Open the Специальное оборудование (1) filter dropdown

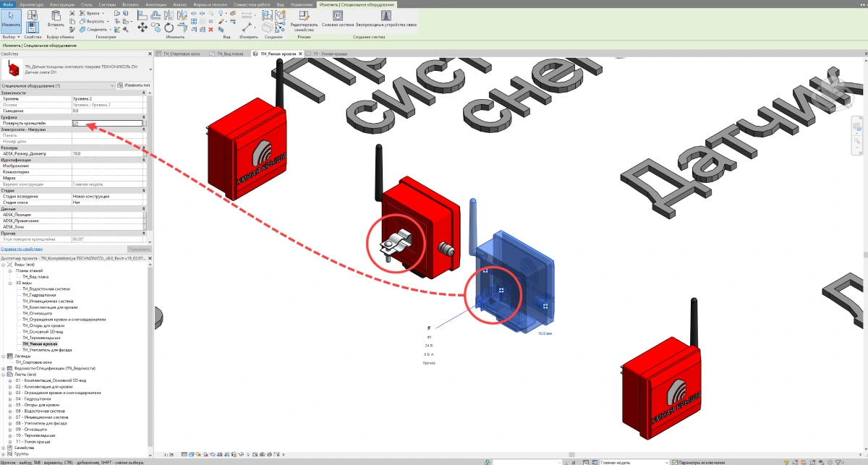pos(113,85)
